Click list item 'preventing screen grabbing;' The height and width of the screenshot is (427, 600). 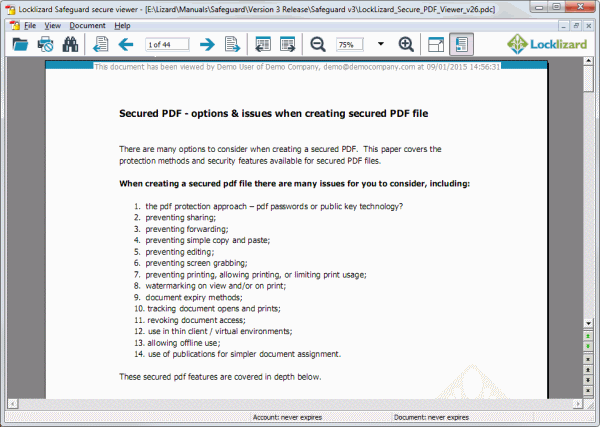196,263
